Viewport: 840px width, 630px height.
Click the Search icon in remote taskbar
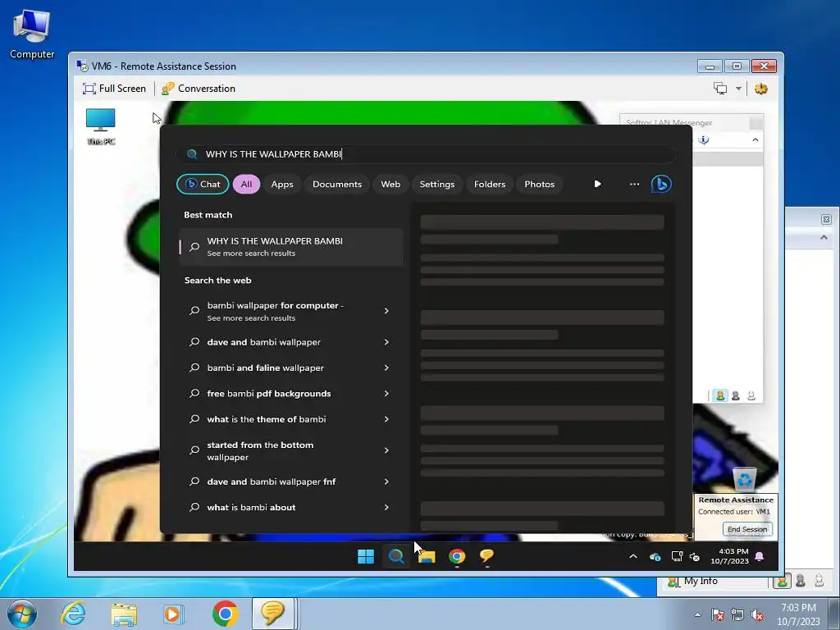(396, 557)
